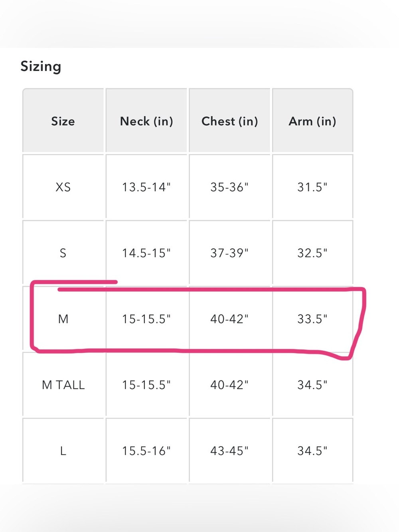Click the 35-36" chest measurement
The height and width of the screenshot is (532, 399).
tap(229, 187)
